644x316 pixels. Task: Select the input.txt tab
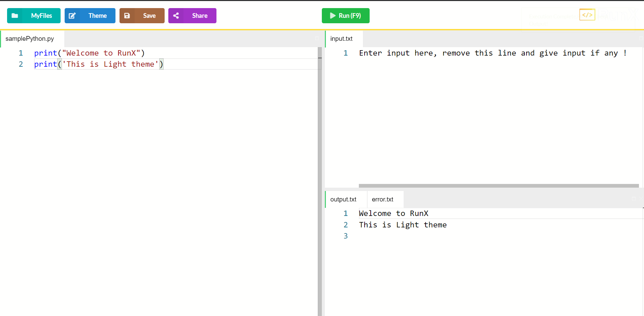pyautogui.click(x=344, y=39)
